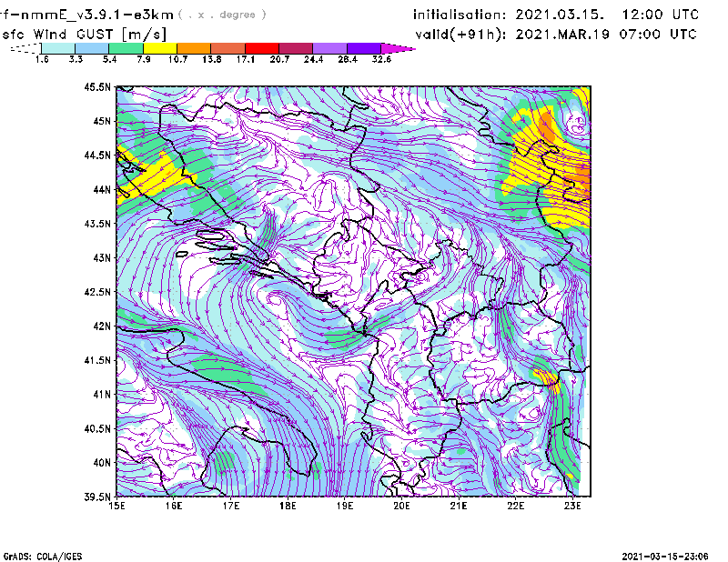Click the legend value 24.4
This screenshot has width=728, height=562.
pos(313,59)
